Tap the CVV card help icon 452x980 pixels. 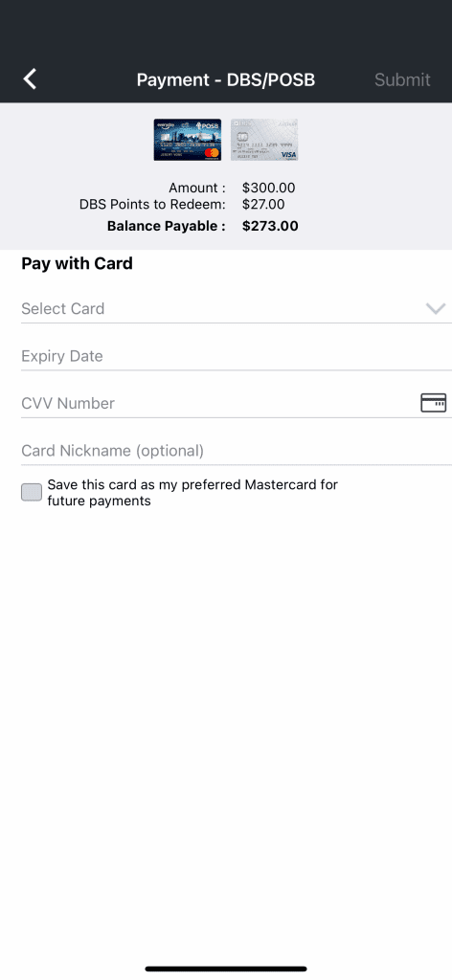[x=433, y=403]
